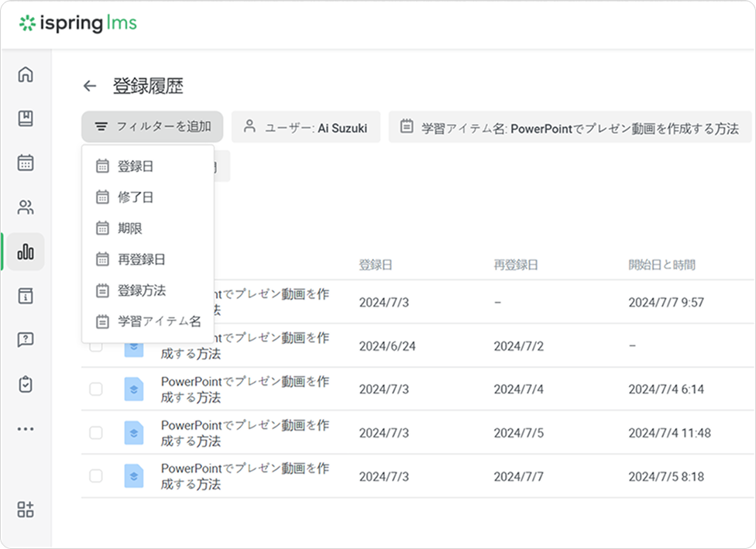Select the Reports bar chart icon

26,252
